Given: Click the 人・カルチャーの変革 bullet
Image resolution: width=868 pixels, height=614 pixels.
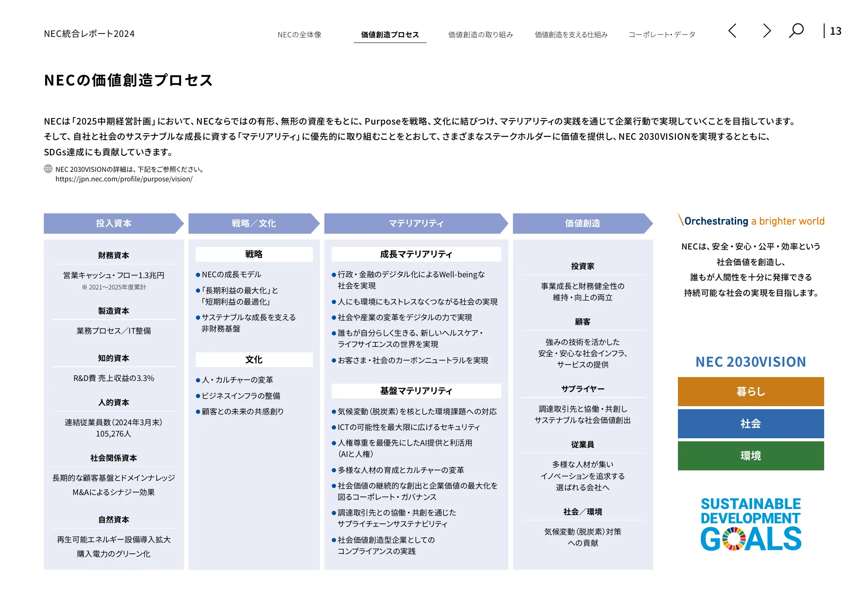Looking at the screenshot, I should pos(235,380).
